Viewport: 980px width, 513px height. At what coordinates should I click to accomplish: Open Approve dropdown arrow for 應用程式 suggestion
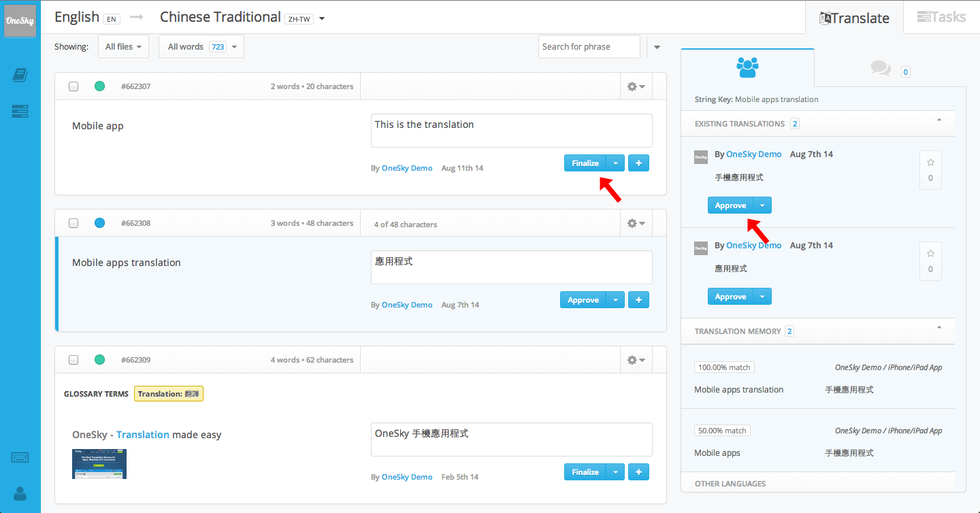pyautogui.click(x=763, y=297)
